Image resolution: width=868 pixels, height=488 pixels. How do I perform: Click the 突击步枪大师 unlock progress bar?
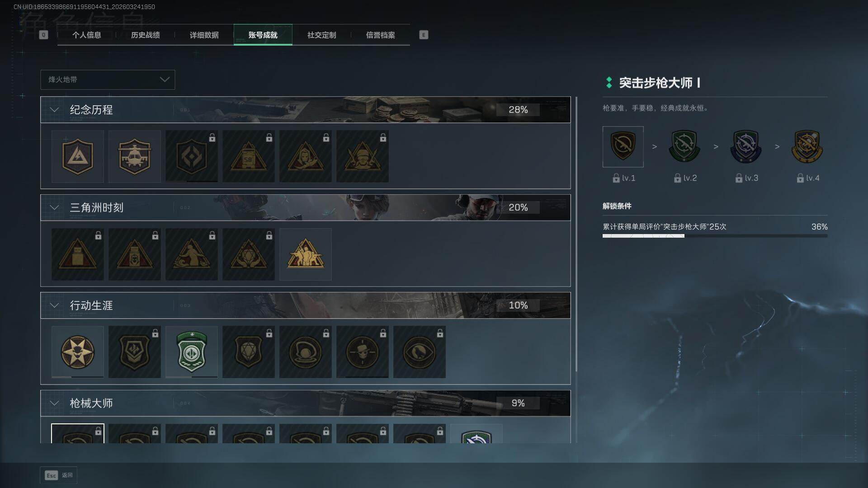(x=715, y=236)
